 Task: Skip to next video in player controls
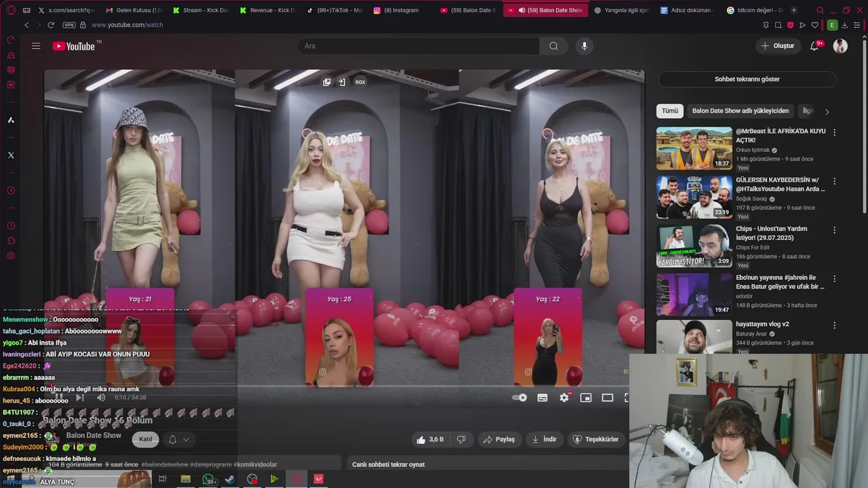click(x=80, y=397)
